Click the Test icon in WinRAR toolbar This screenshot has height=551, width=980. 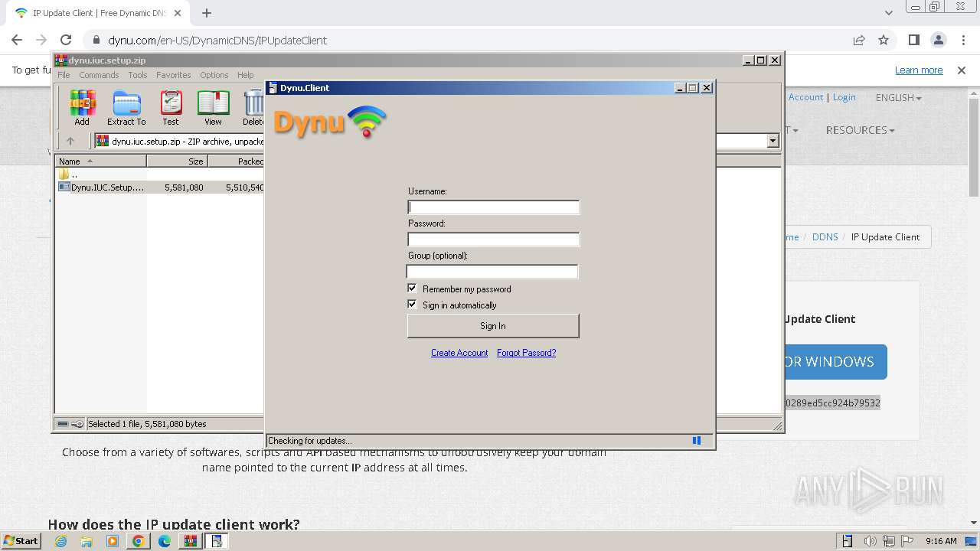[x=171, y=108]
